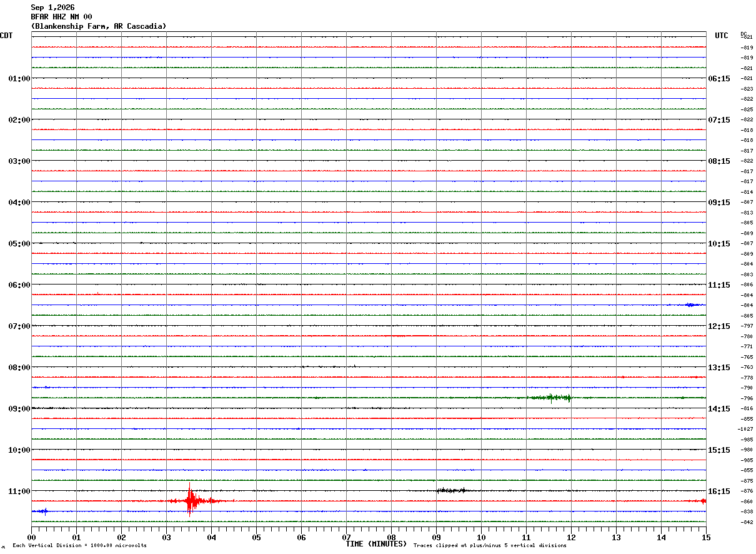
Task: Click the CDT timezone label
Action: tap(6, 36)
